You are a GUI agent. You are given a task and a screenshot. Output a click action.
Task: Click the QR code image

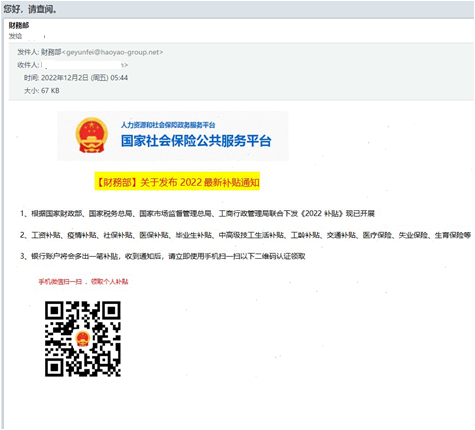pos(83,339)
